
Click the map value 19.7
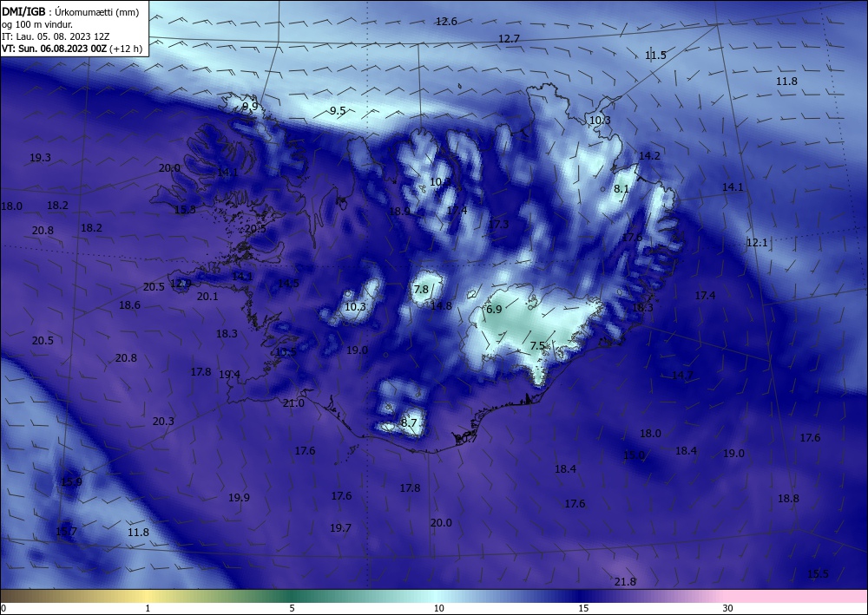click(x=340, y=528)
